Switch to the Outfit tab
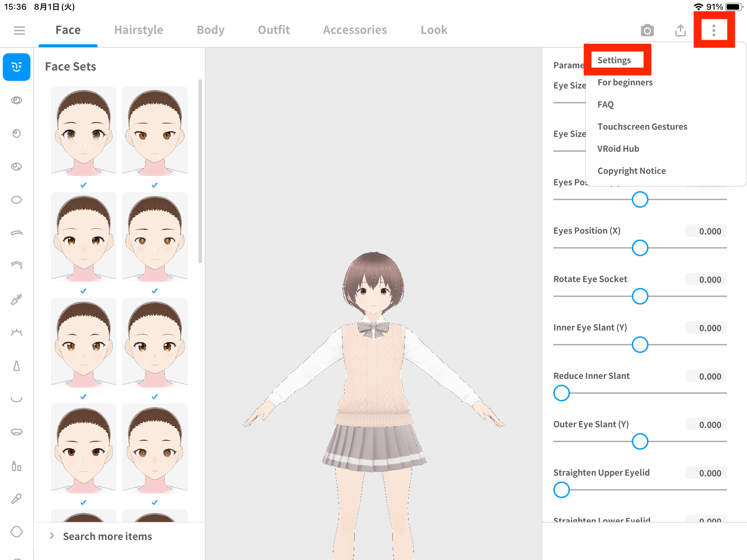747x560 pixels. click(x=274, y=30)
